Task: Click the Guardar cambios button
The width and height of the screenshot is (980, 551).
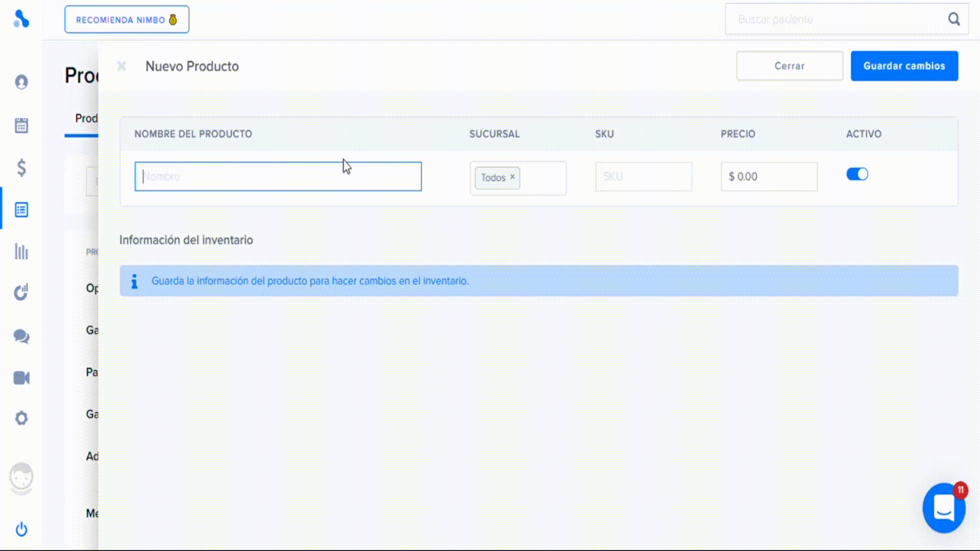Action: point(904,66)
